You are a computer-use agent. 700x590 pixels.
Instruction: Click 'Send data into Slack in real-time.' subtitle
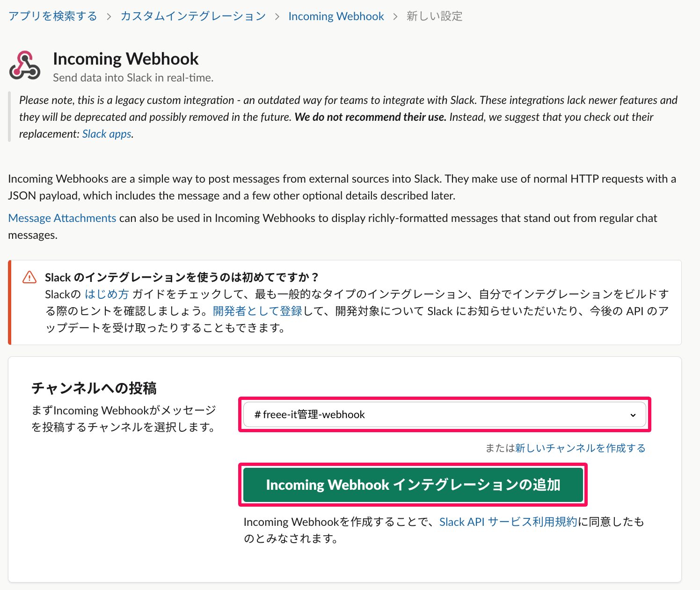coord(133,78)
